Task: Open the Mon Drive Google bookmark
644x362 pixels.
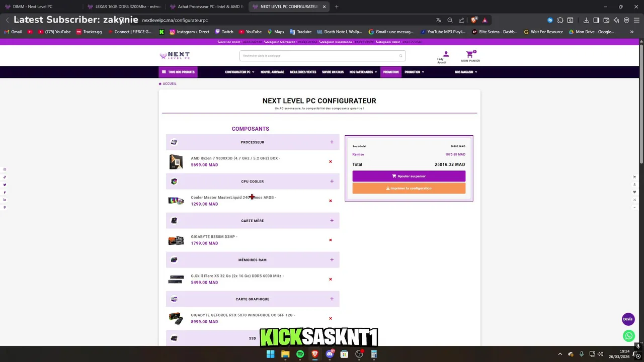Action: point(591,32)
